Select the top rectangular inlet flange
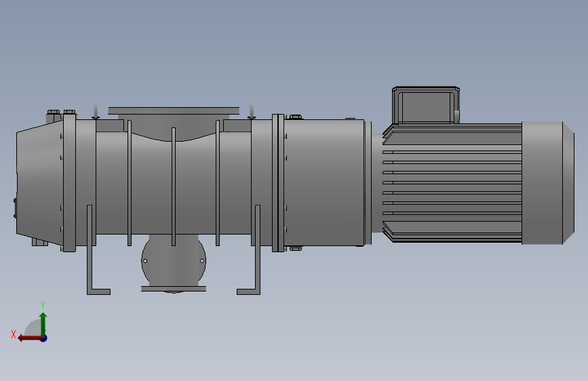The image size is (588, 381). pos(174,111)
